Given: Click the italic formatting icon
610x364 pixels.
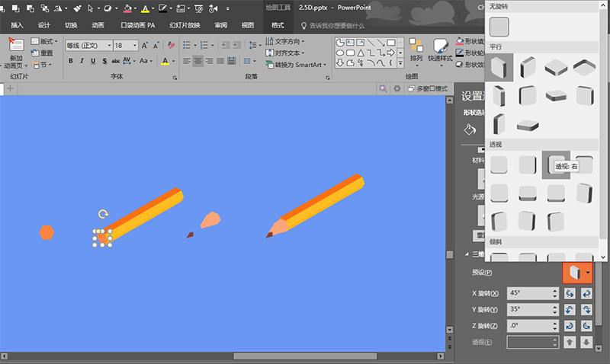Looking at the screenshot, I should [82, 61].
